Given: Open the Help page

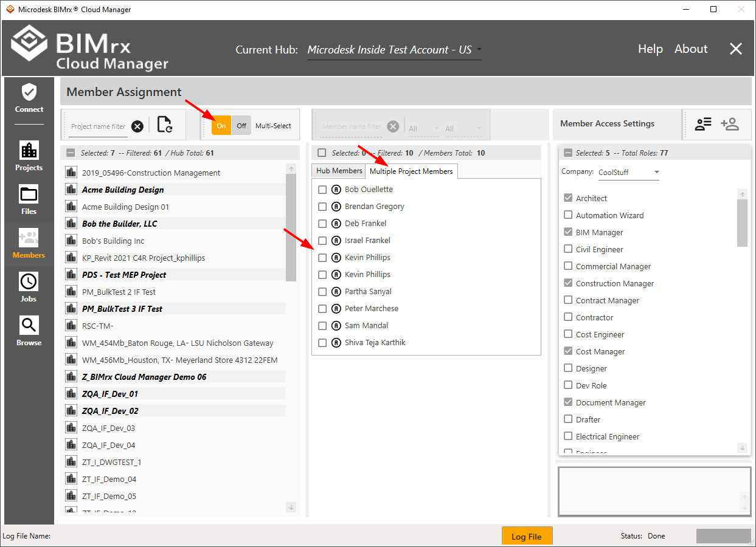Looking at the screenshot, I should pyautogui.click(x=650, y=49).
